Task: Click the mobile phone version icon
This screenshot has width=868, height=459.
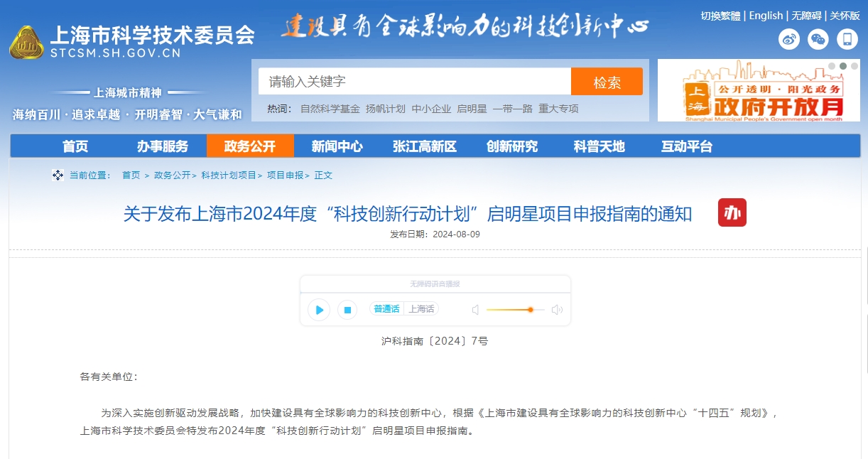Action: pyautogui.click(x=847, y=39)
